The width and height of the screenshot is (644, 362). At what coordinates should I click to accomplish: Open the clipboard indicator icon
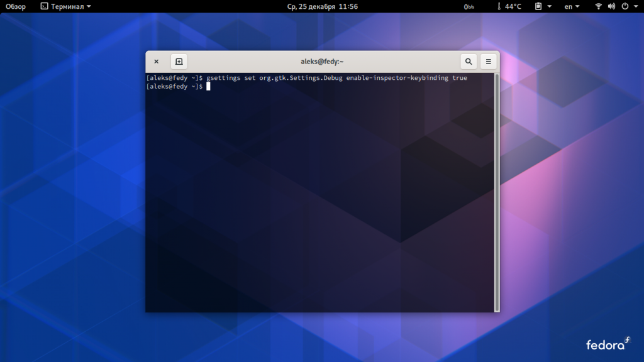pos(538,6)
